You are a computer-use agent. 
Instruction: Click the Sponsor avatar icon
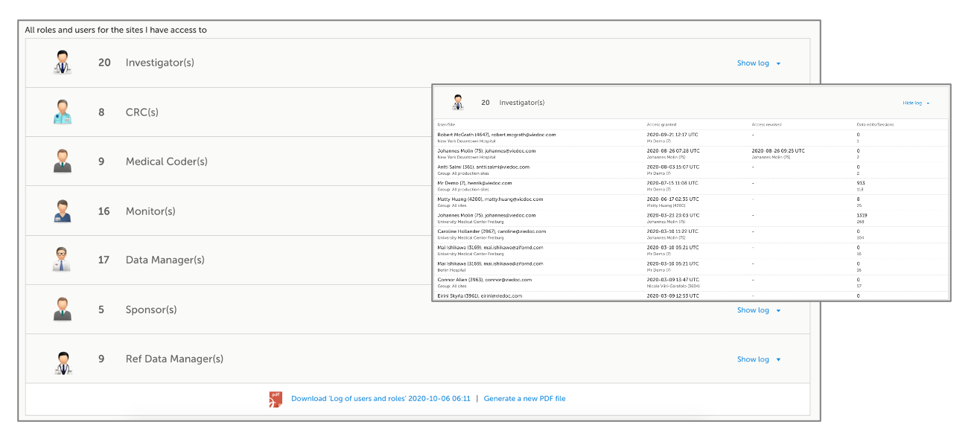(x=63, y=310)
